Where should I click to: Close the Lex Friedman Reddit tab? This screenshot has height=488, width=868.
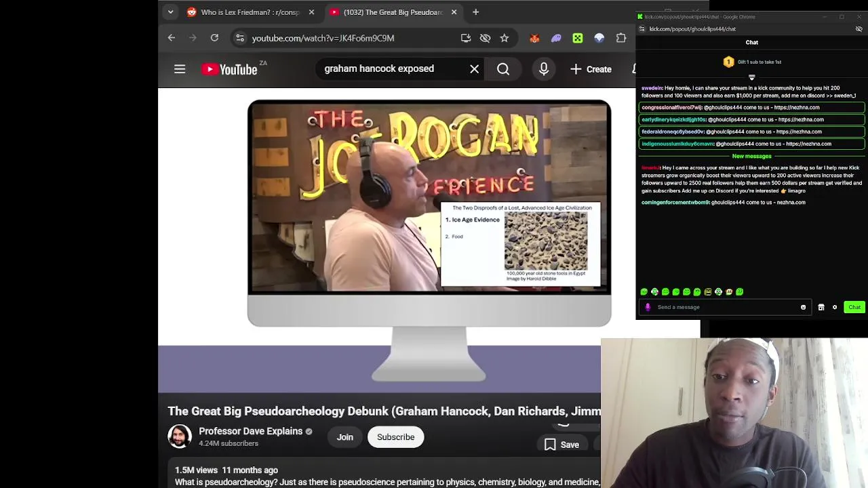click(311, 12)
